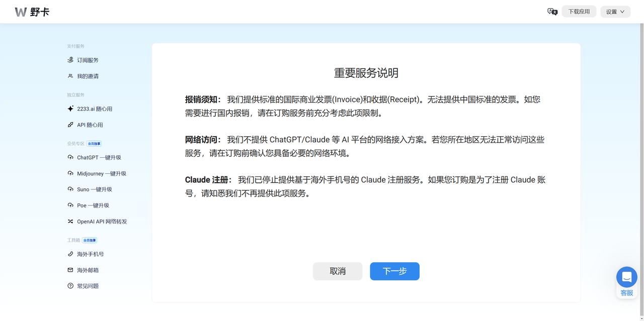Click the 会员独享 badge beside 会员专区
644x321 pixels.
coord(94,144)
